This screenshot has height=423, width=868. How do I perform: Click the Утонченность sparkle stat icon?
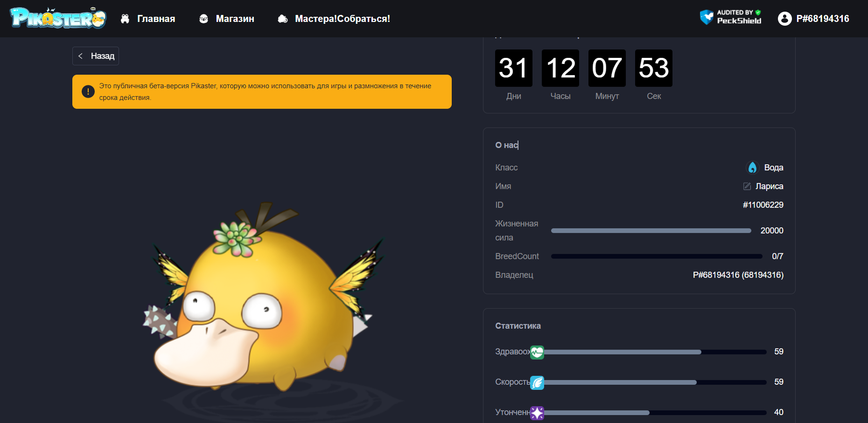tap(537, 413)
